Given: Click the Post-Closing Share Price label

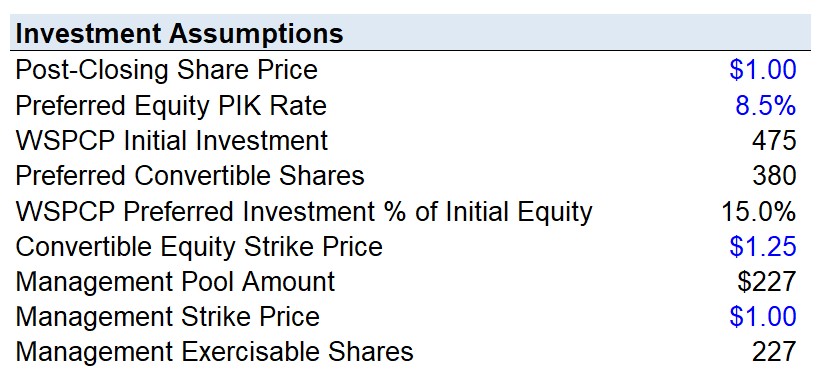Looking at the screenshot, I should point(166,70).
